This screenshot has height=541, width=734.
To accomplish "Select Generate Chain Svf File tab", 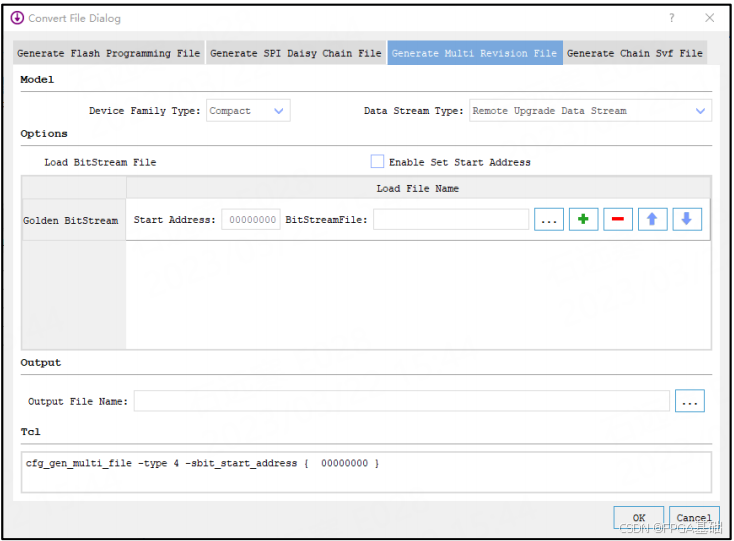I will [x=635, y=53].
